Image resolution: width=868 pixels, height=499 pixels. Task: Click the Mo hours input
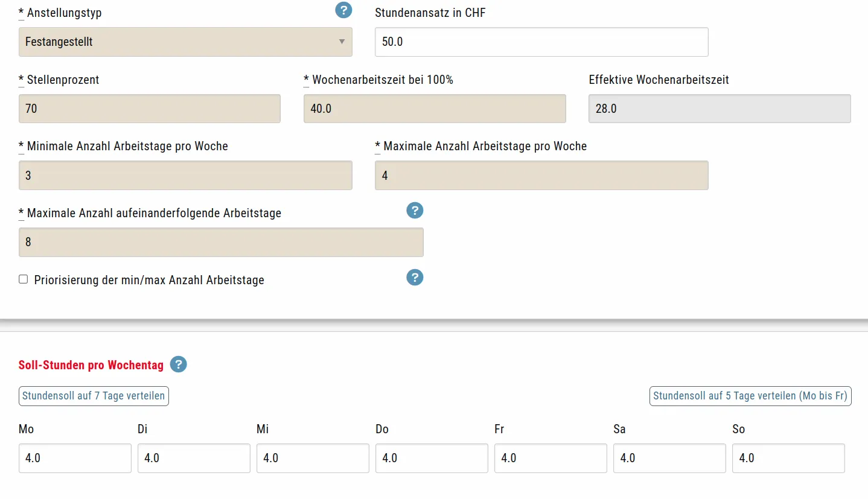point(75,458)
